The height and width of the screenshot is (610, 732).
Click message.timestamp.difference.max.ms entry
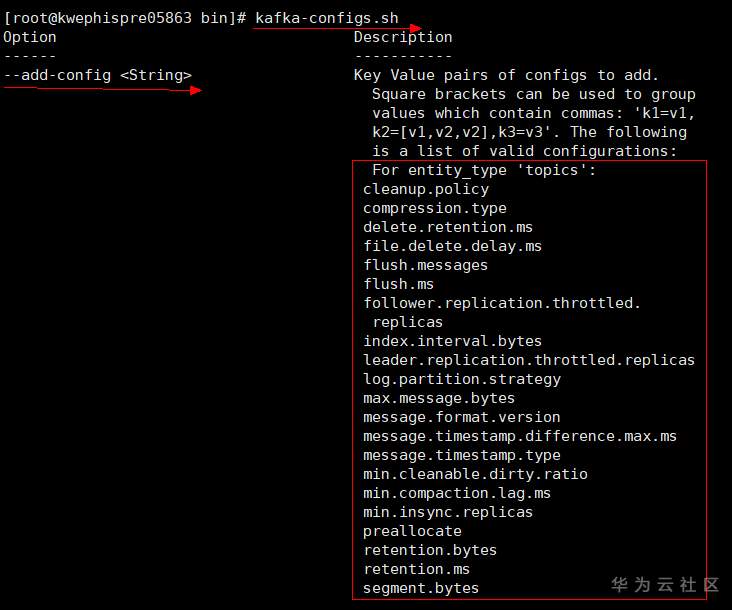[x=520, y=436]
